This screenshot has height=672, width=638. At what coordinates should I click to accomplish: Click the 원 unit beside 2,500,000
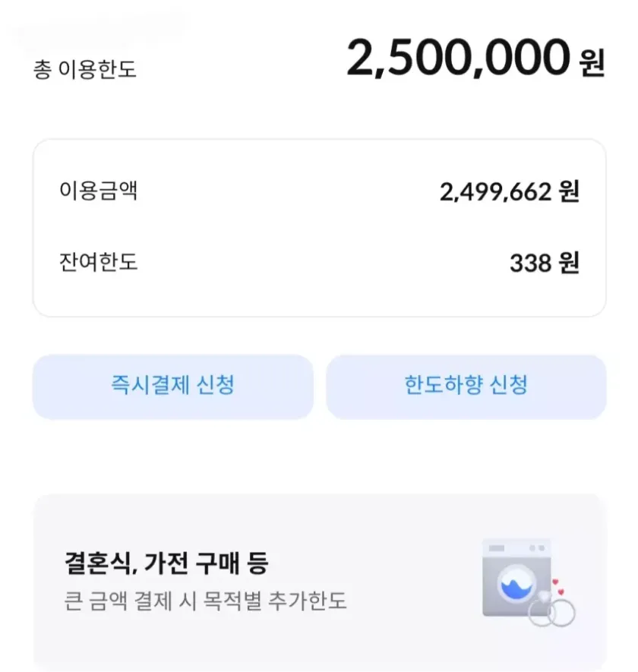click(591, 62)
